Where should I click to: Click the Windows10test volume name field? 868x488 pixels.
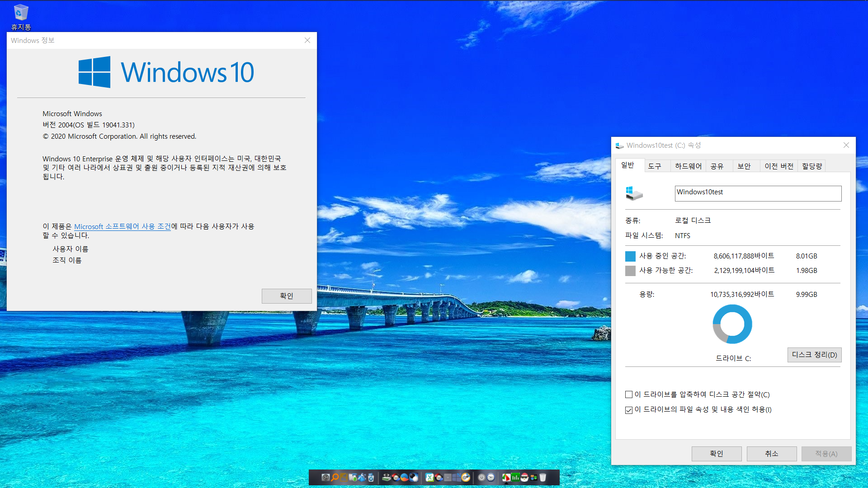[x=758, y=193]
